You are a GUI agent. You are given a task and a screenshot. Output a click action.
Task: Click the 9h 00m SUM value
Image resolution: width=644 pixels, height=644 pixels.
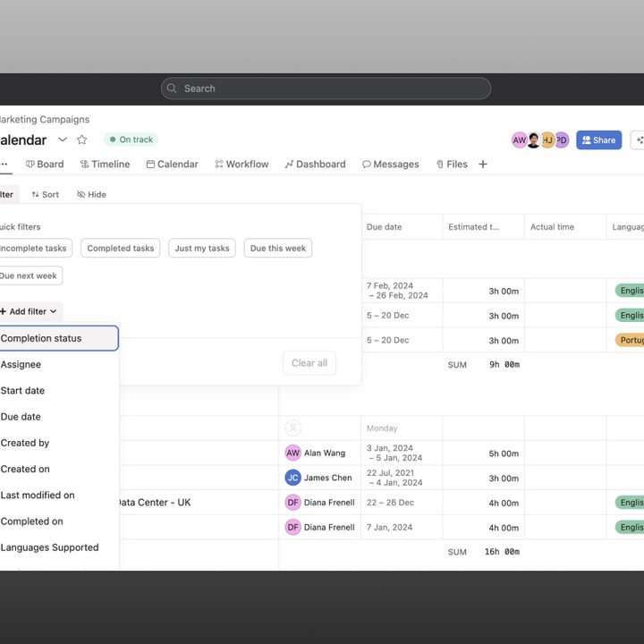pyautogui.click(x=504, y=365)
